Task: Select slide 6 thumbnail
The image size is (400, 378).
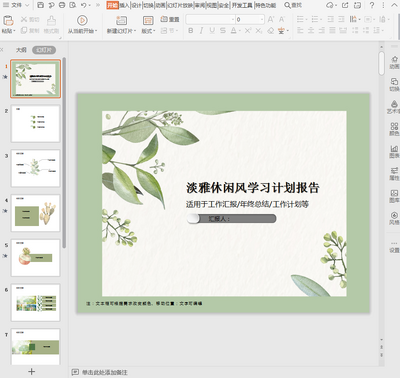Action: 36,302
